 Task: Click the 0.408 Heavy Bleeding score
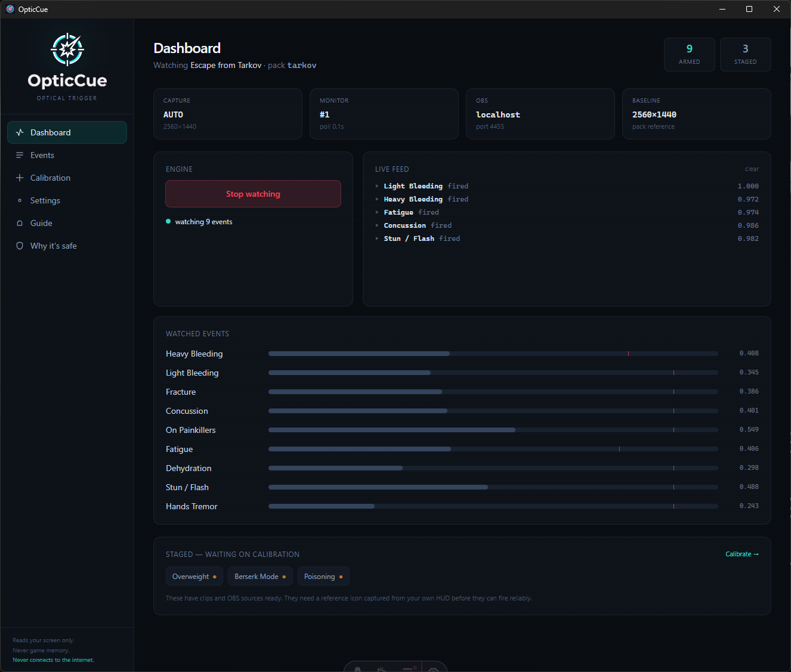[x=749, y=354]
